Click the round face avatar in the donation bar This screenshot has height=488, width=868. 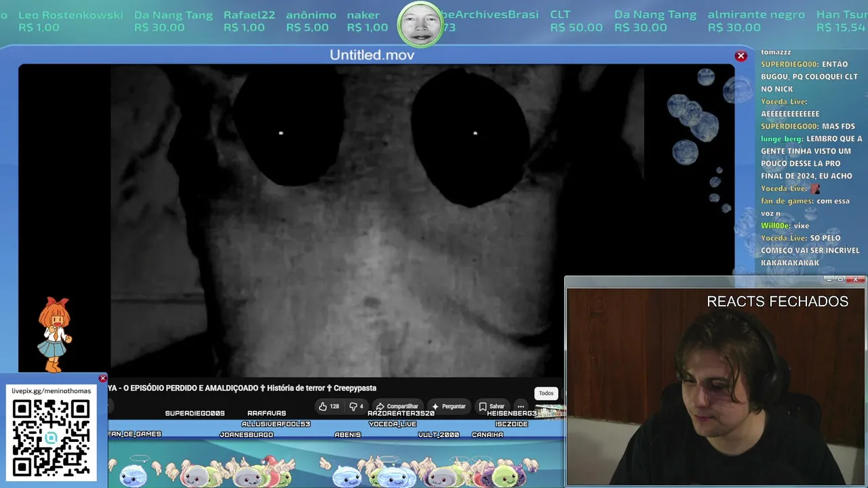coord(420,24)
